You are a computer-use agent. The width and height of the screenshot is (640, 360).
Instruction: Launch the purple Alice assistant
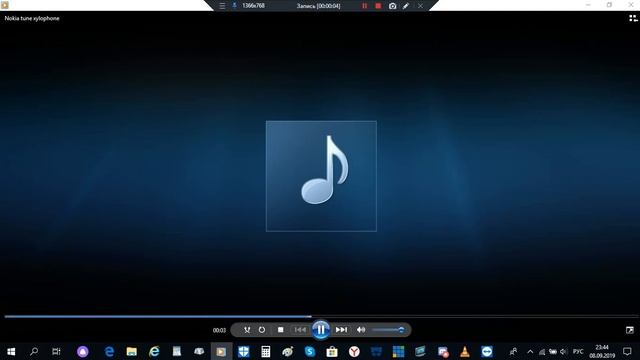(83, 351)
